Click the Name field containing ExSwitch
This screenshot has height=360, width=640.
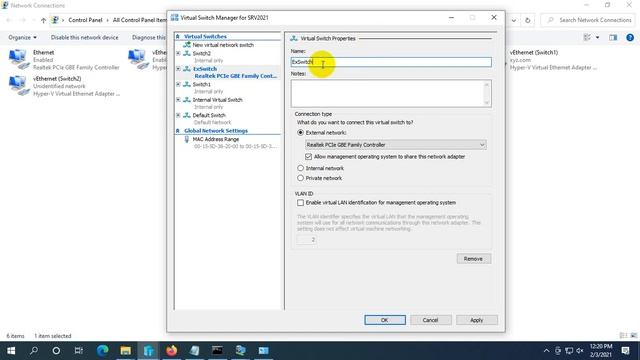pyautogui.click(x=391, y=62)
